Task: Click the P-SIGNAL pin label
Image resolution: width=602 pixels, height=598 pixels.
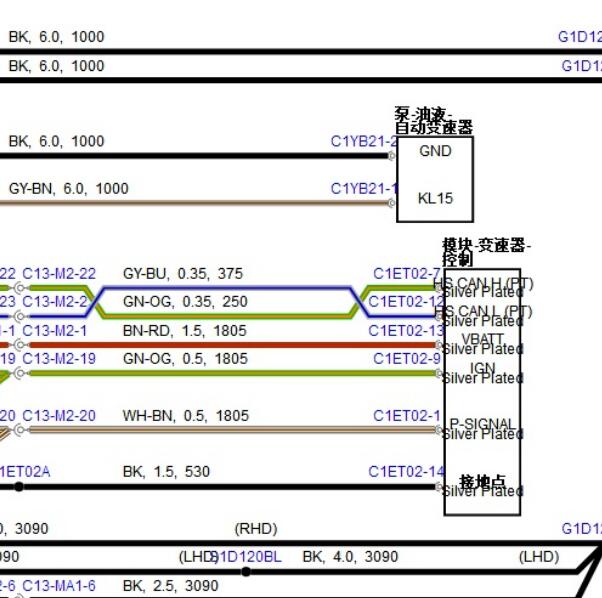Action: (x=482, y=423)
